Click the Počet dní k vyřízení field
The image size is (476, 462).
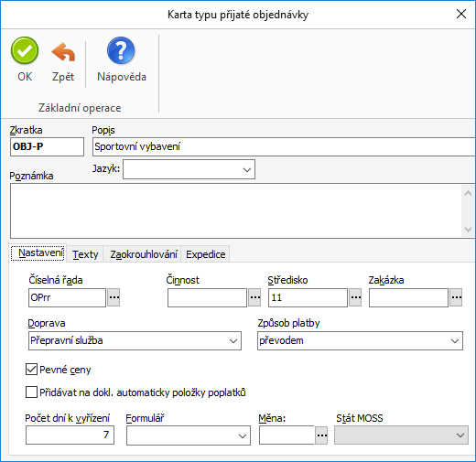(70, 435)
